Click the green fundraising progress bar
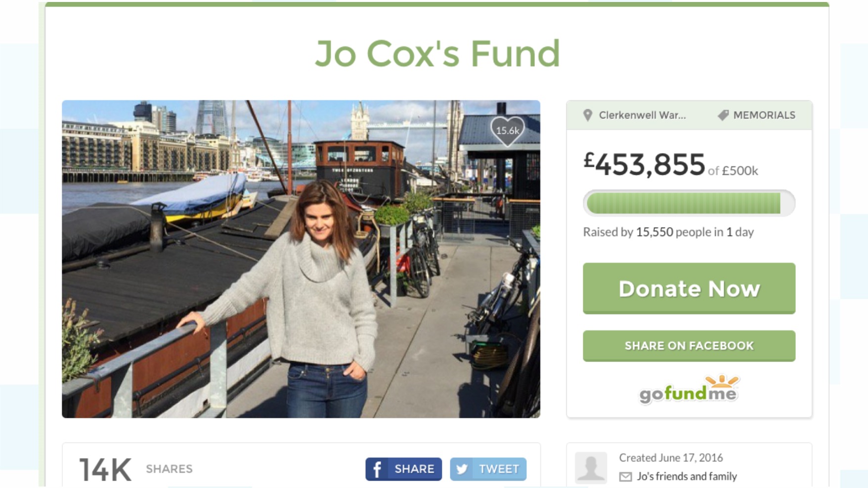This screenshot has width=868, height=488. click(x=689, y=203)
